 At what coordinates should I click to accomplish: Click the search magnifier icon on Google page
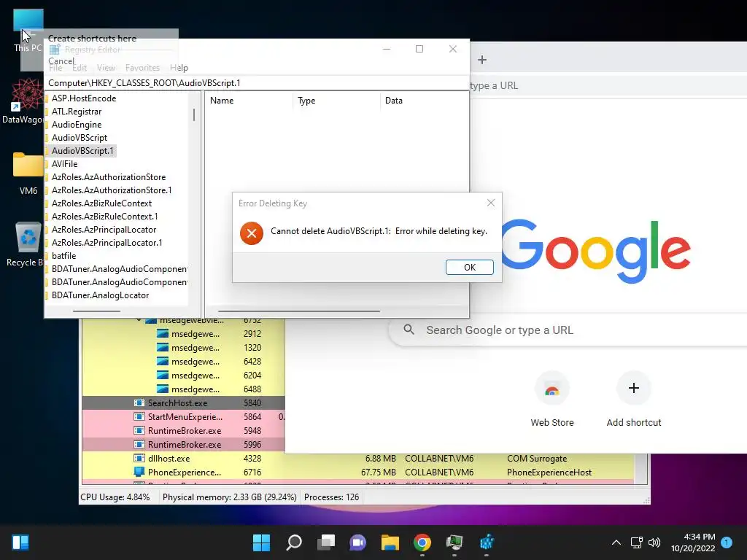point(409,330)
